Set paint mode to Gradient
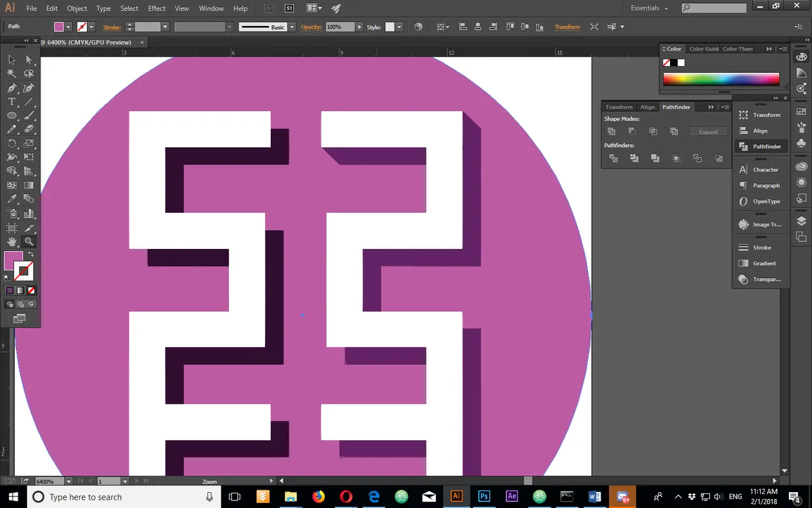This screenshot has height=508, width=812. coord(20,290)
